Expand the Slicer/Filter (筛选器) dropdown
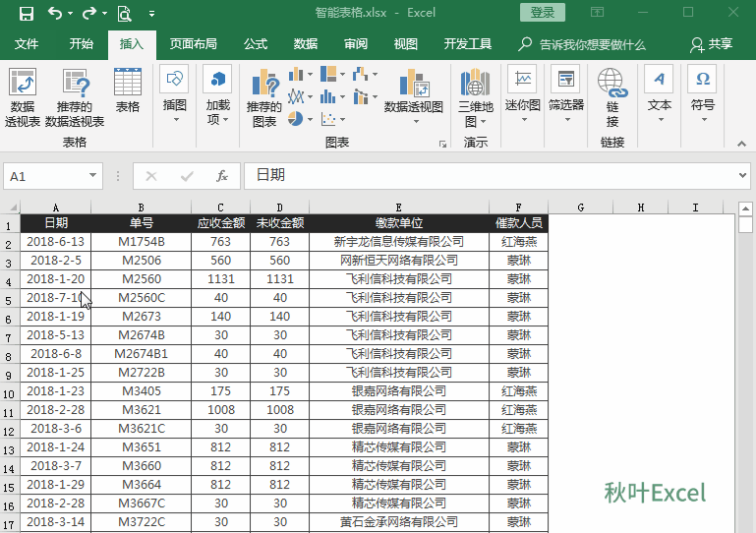This screenshot has width=756, height=533. click(565, 90)
